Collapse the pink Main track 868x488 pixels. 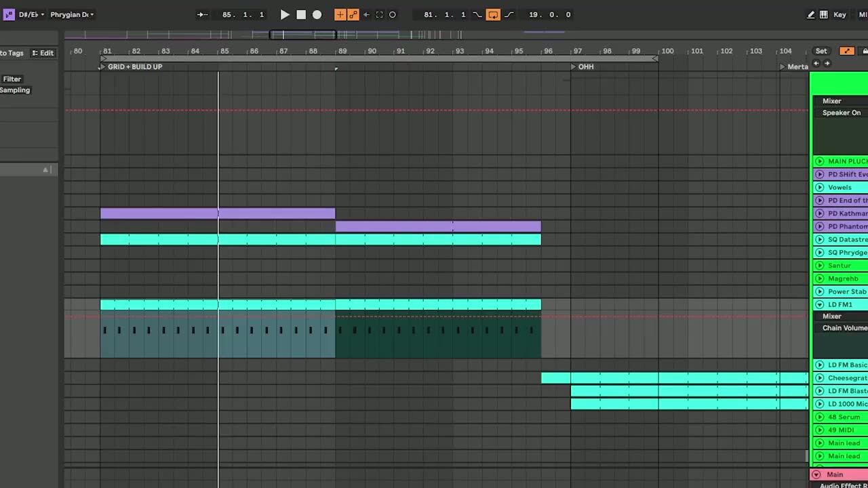coord(816,474)
